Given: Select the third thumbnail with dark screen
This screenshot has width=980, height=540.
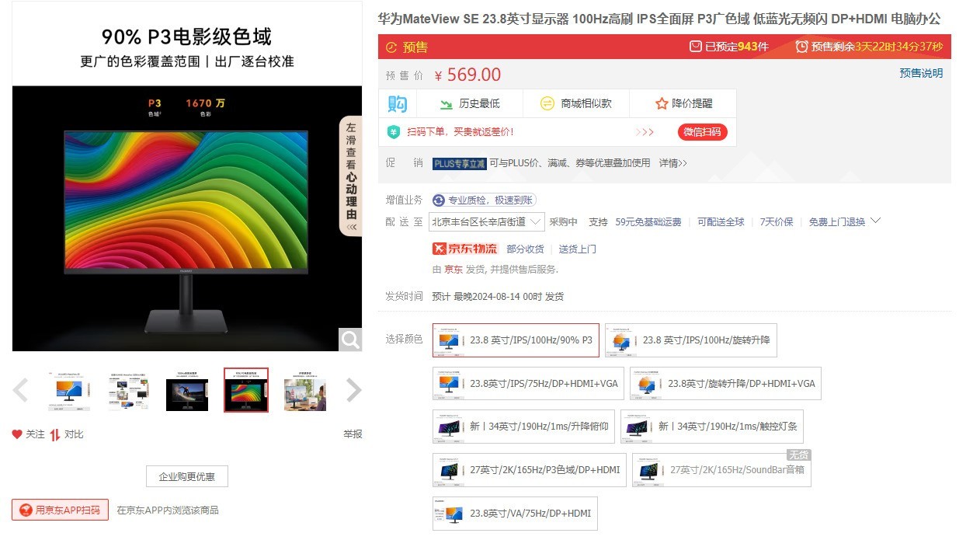Looking at the screenshot, I should point(187,390).
